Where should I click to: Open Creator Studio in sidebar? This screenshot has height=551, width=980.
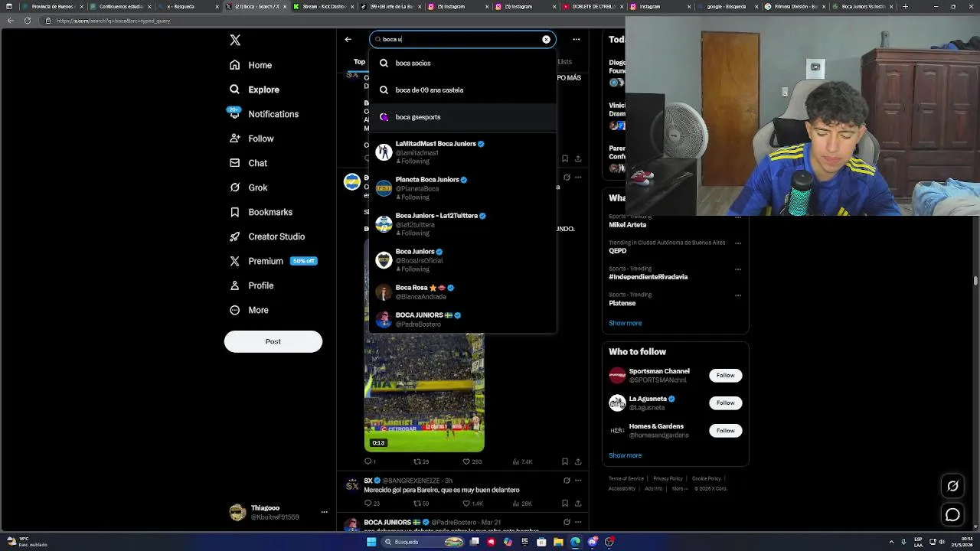pyautogui.click(x=267, y=236)
